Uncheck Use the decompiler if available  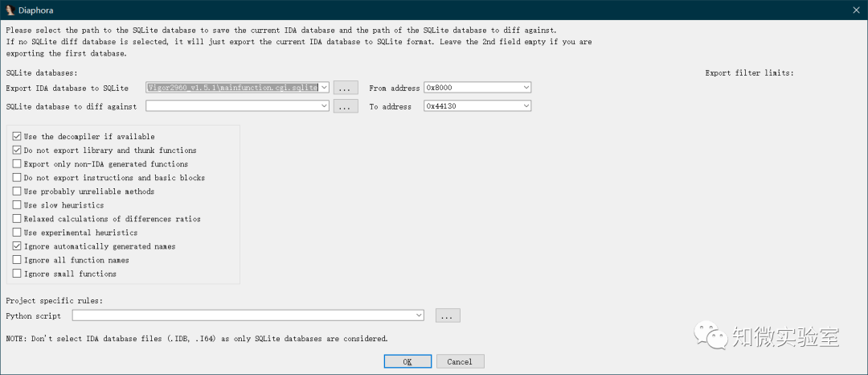coord(17,136)
